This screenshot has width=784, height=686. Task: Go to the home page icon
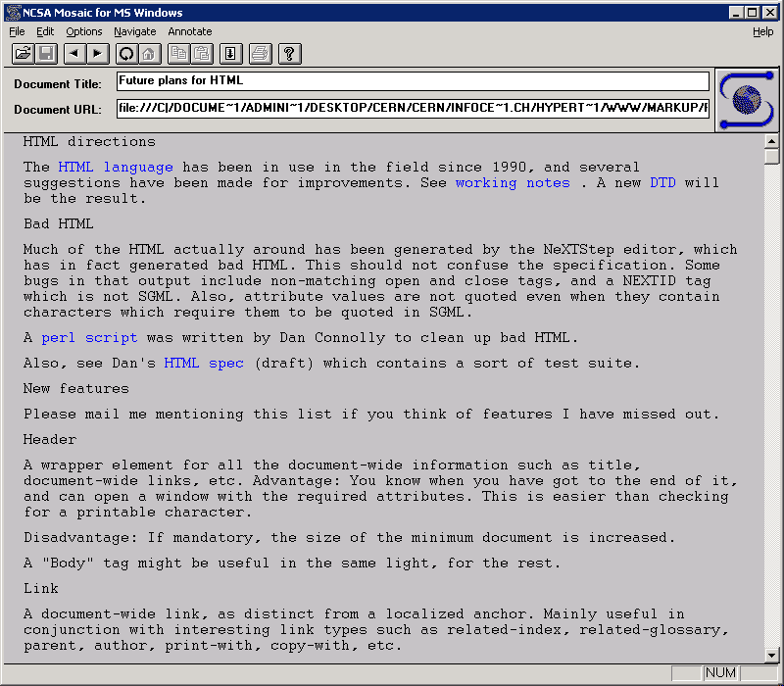pos(150,54)
